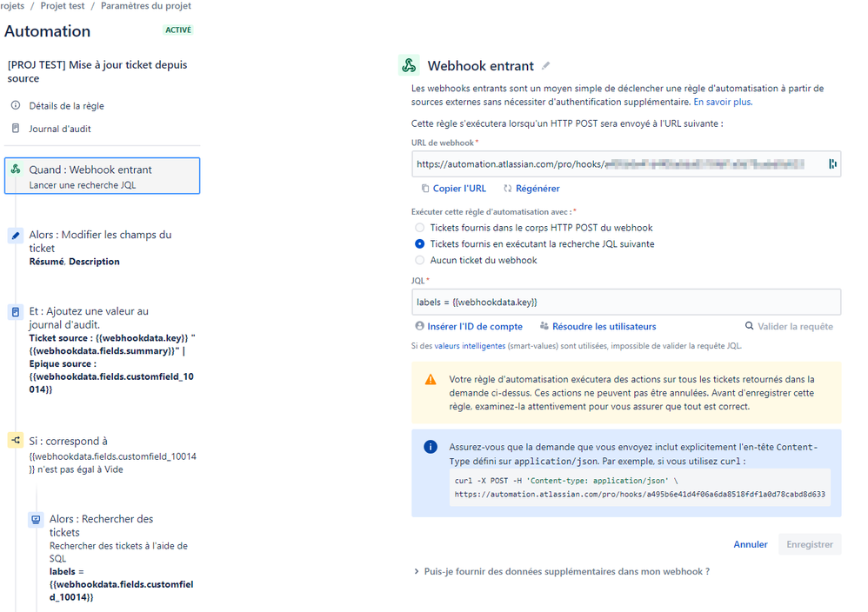The width and height of the screenshot is (868, 612).
Task: Click the info icon next to Détails de la règle
Action: (16, 105)
